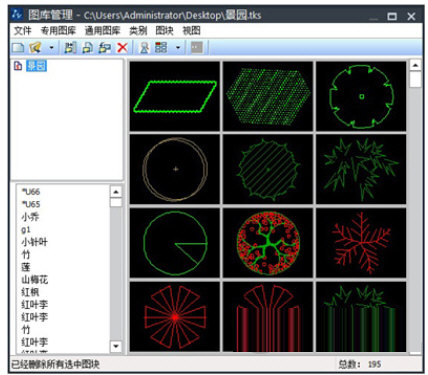The image size is (428, 375).
Task: Open the 专用图库 menu
Action: [x=58, y=31]
